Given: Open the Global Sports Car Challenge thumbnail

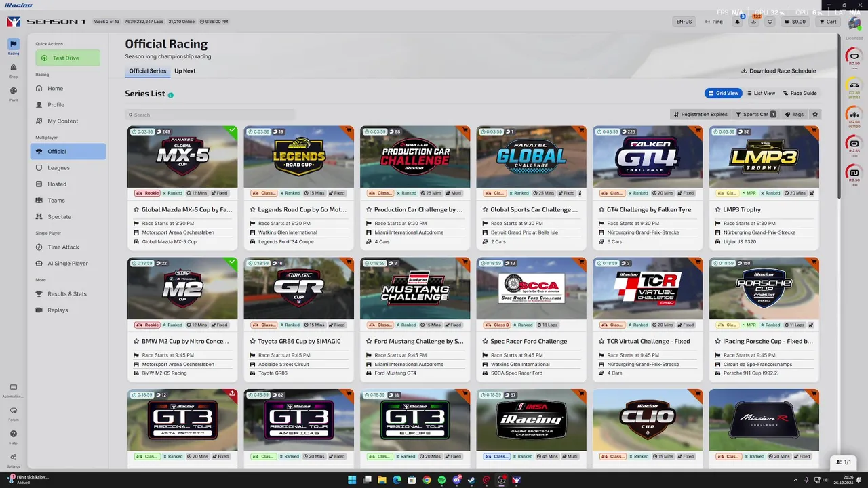Looking at the screenshot, I should (532, 157).
